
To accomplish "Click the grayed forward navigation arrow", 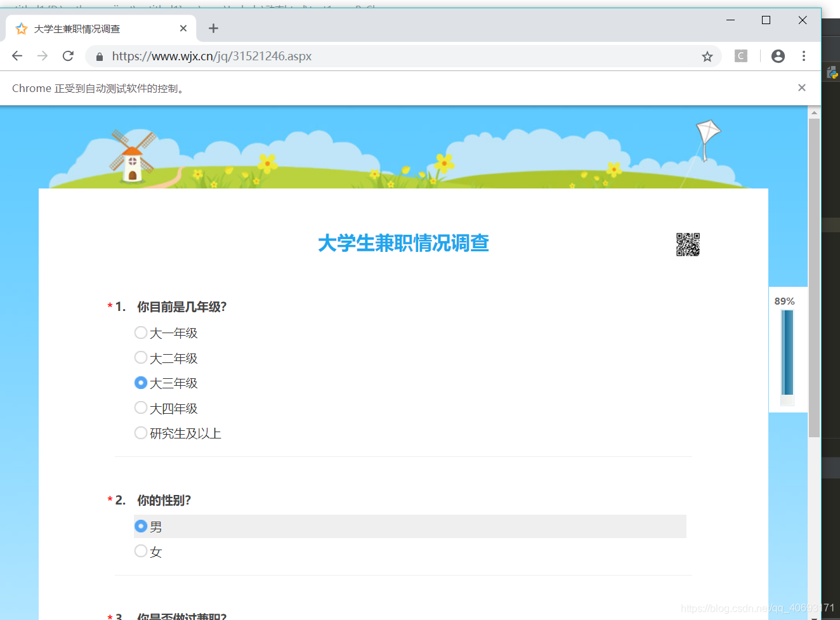I will click(42, 56).
